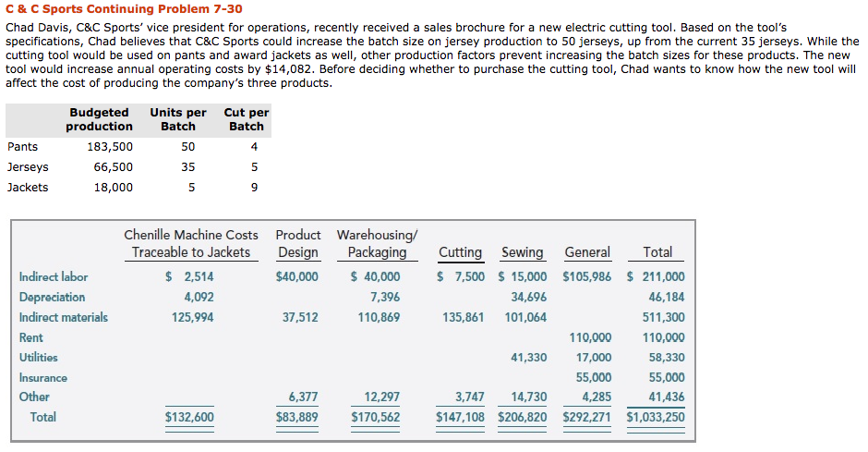The width and height of the screenshot is (868, 452).
Task: Click the General indirect labor value $105,986
Action: point(587,277)
